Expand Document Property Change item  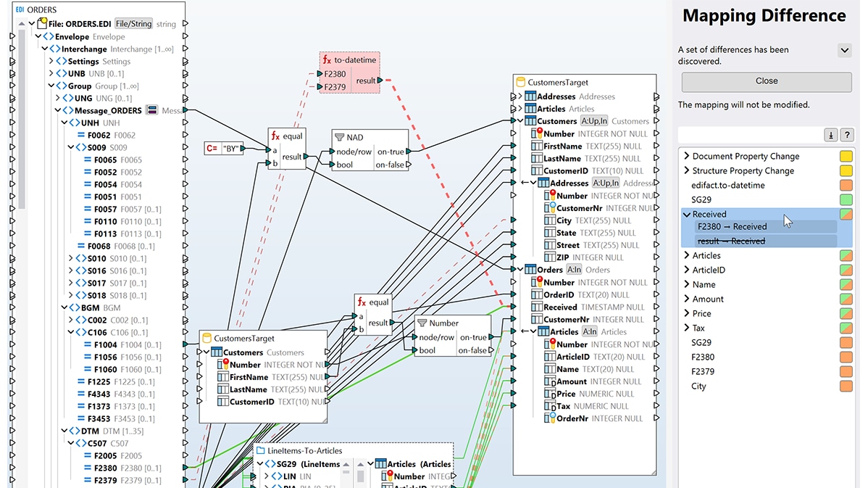[x=687, y=156]
